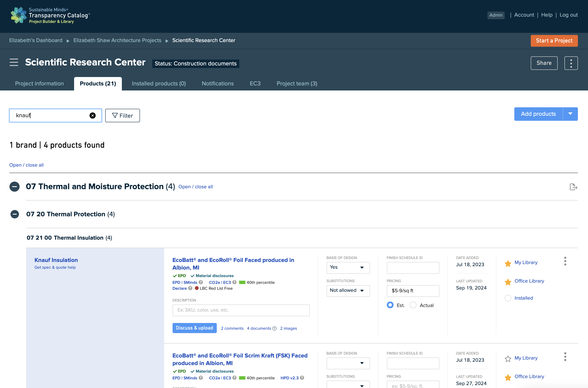Open the Filter panel
This screenshot has width=588, height=388.
point(122,116)
